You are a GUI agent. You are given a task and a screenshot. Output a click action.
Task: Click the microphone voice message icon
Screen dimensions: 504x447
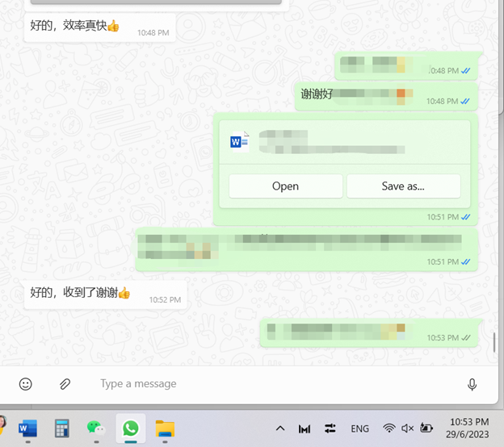(472, 384)
